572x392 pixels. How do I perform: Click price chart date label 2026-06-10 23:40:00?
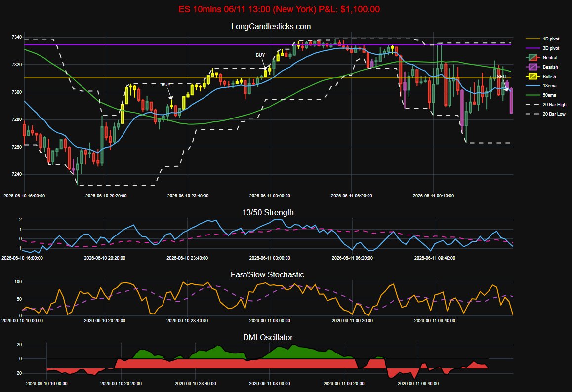pyautogui.click(x=188, y=196)
